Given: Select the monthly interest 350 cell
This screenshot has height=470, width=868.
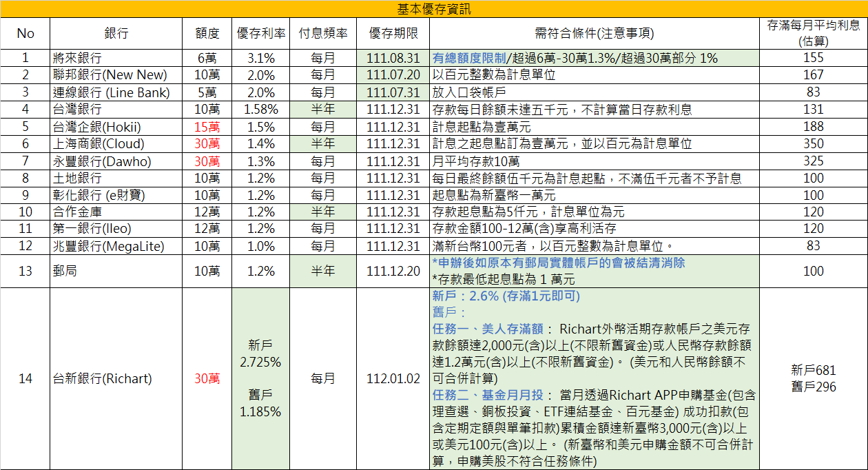Looking at the screenshot, I should coord(814,144).
